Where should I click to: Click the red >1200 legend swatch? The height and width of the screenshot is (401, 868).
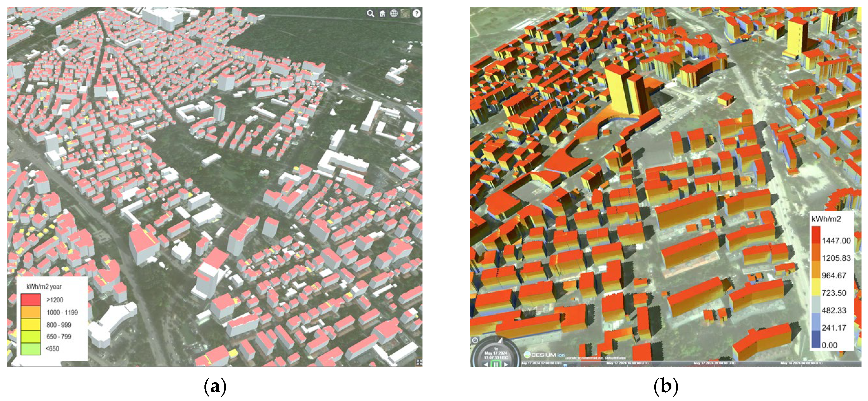click(x=31, y=300)
